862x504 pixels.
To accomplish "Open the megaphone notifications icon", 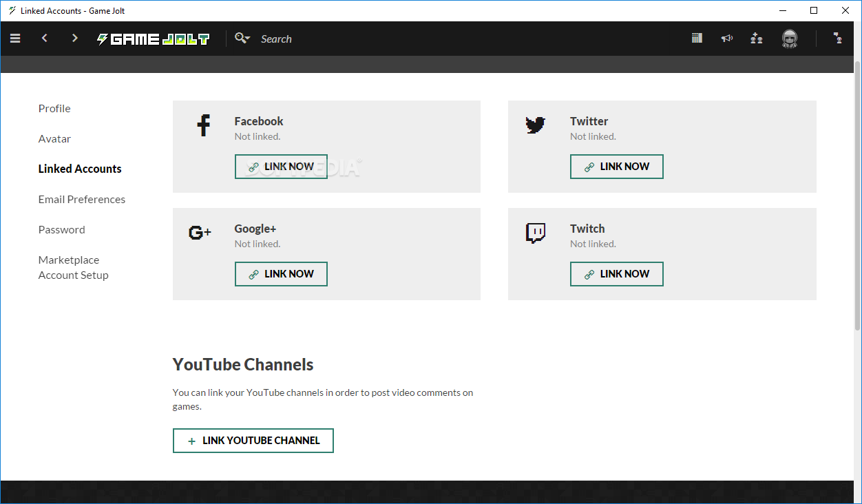I will [727, 39].
